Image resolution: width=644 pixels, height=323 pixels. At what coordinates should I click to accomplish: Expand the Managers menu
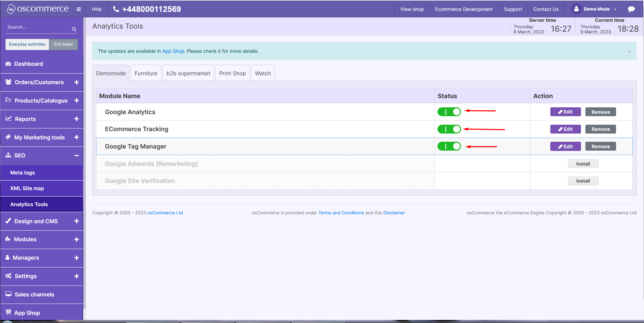click(x=76, y=258)
